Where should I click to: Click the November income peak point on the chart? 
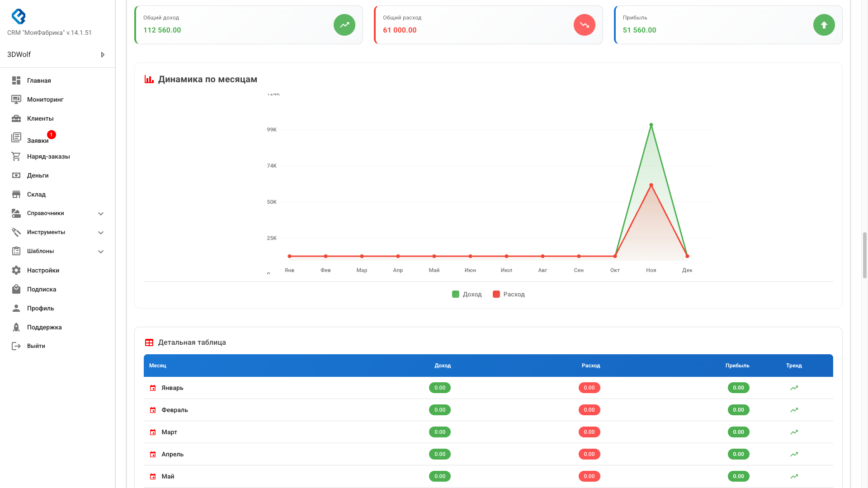(x=651, y=125)
